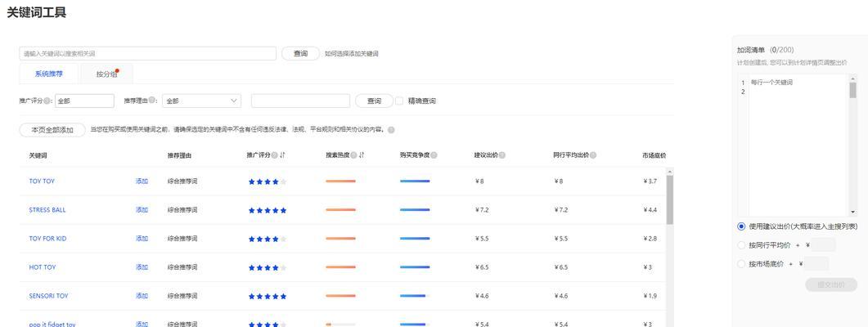The image size is (868, 327).
Task: Switch to 系统推荐 tab
Action: coord(49,74)
